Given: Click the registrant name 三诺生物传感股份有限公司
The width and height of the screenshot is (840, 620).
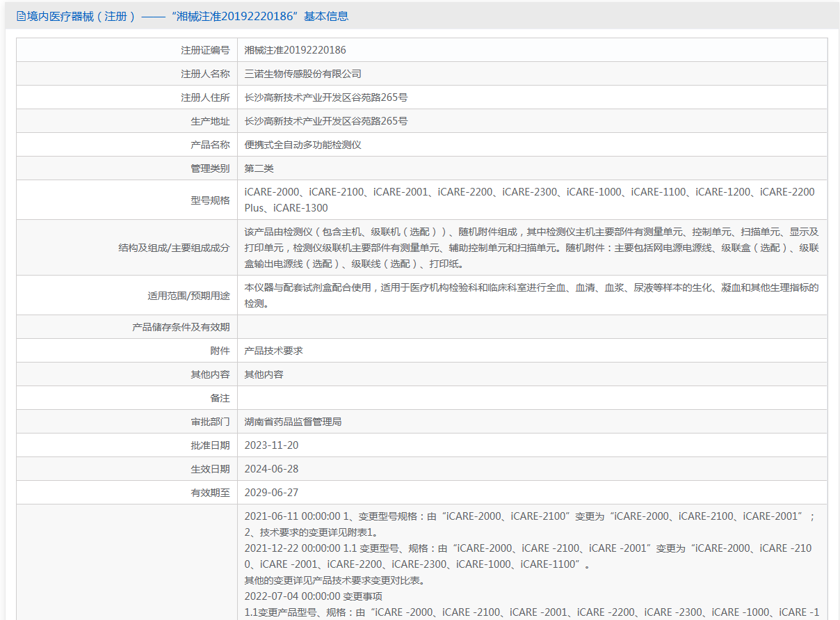Looking at the screenshot, I should click(x=302, y=74).
